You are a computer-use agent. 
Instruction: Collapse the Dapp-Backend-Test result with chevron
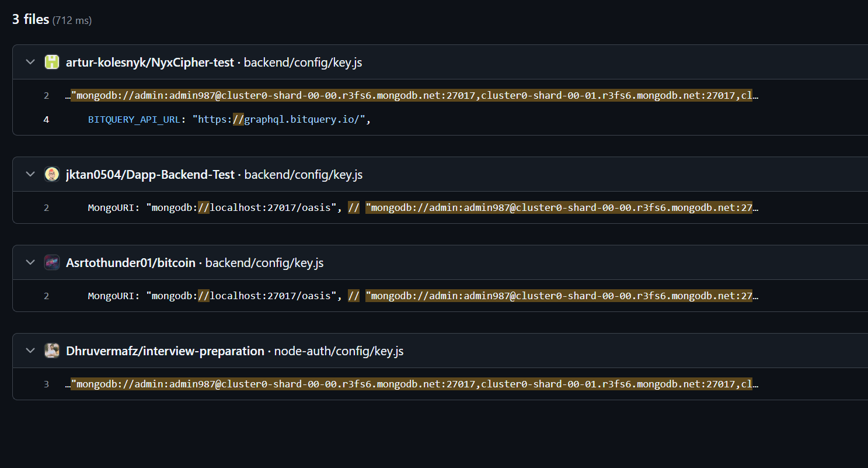(x=30, y=174)
